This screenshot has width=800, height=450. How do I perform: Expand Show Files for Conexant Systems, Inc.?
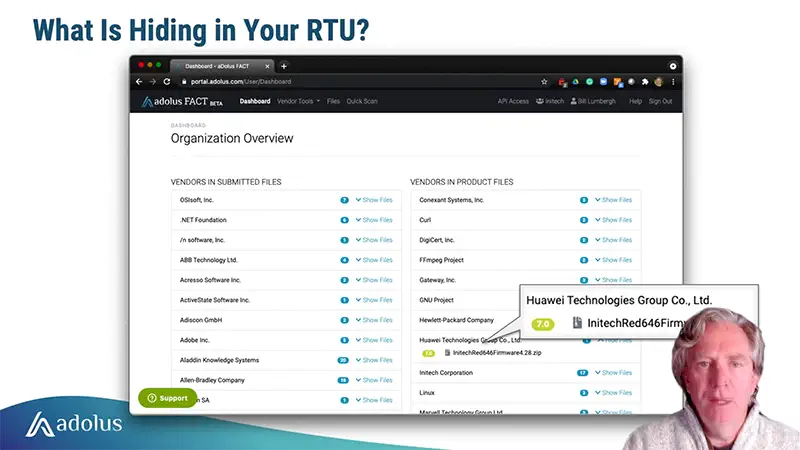(x=613, y=200)
